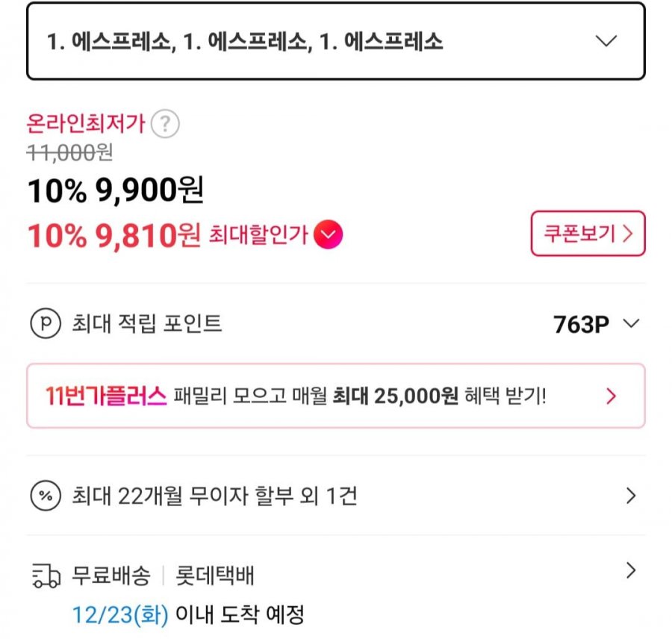Click the 온라인최저가 label
Screen dimensions: 672x639
point(86,124)
